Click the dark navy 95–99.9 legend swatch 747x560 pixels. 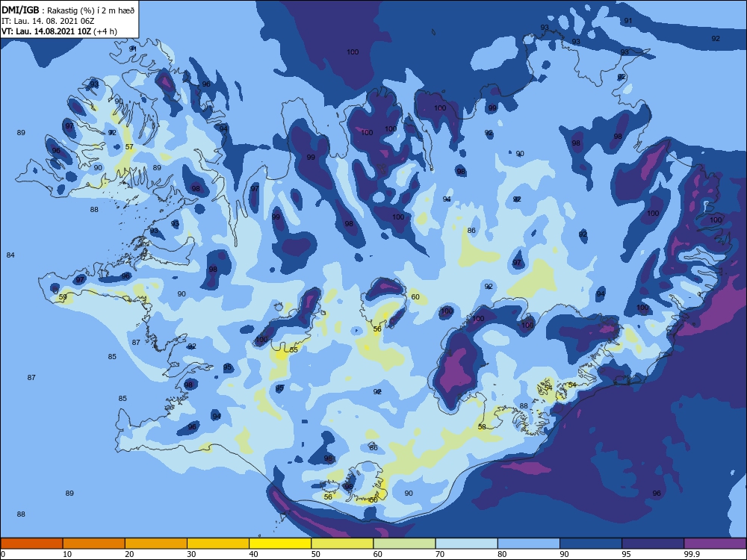point(653,544)
